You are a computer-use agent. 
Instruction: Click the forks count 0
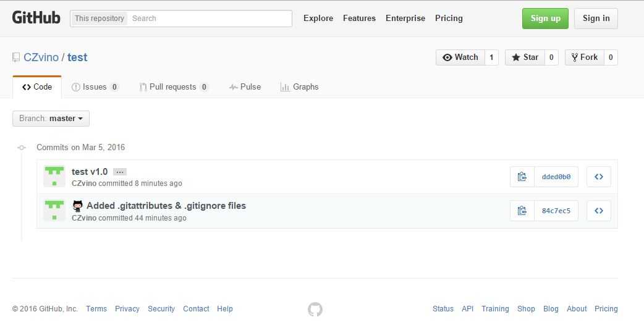coord(611,57)
